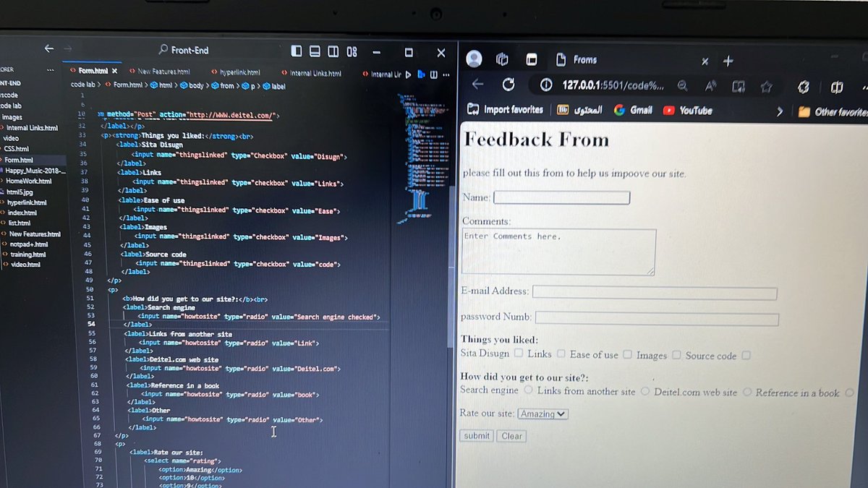Image resolution: width=868 pixels, height=488 pixels.
Task: Open the Front-End command search box
Action: [x=183, y=50]
